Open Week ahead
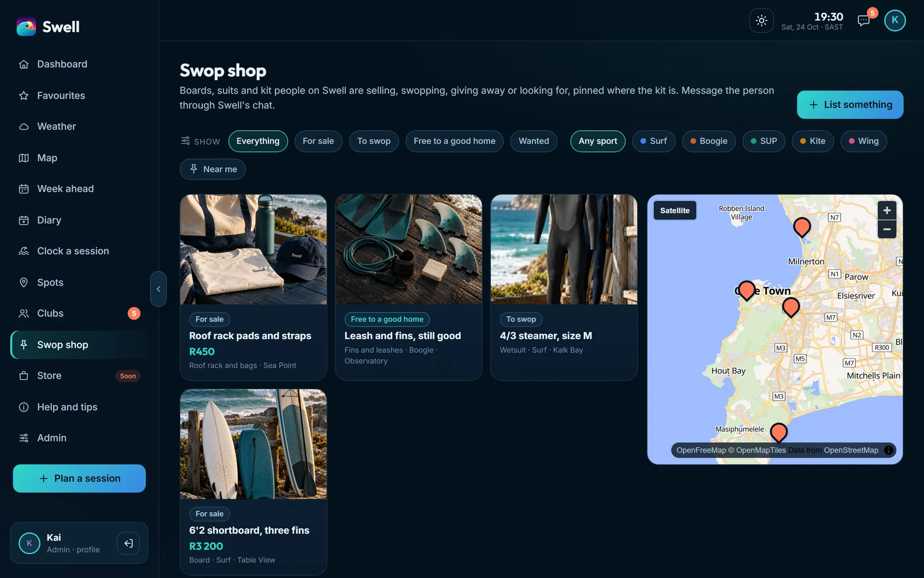This screenshot has width=924, height=578. pyautogui.click(x=80, y=189)
